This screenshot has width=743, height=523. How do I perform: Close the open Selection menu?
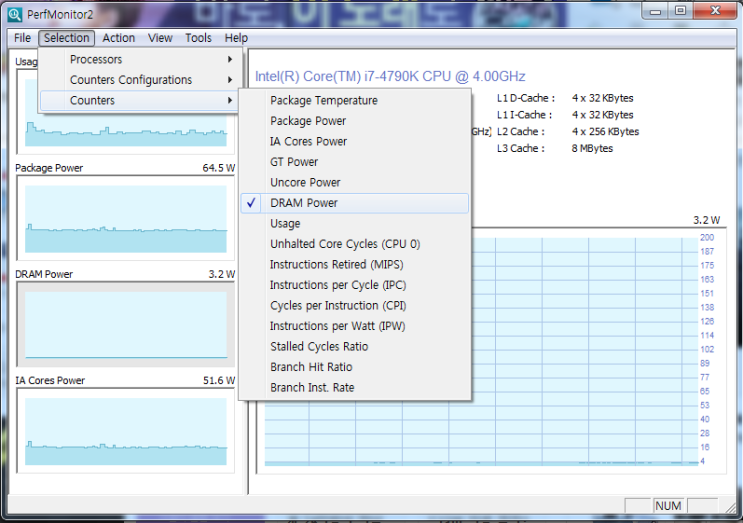(66, 38)
